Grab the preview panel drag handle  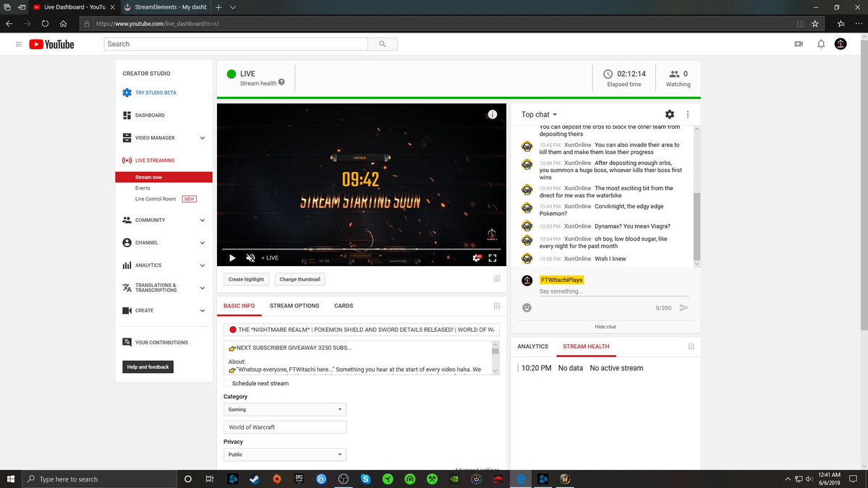pyautogui.click(x=496, y=278)
